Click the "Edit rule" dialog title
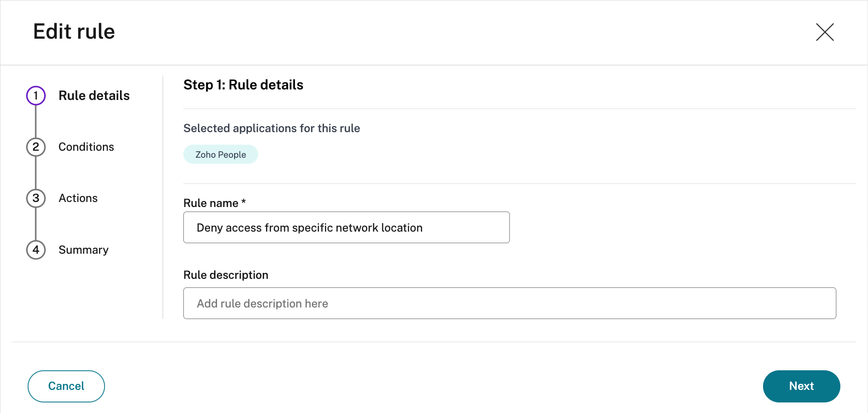Viewport: 868px width, 413px height. [74, 32]
